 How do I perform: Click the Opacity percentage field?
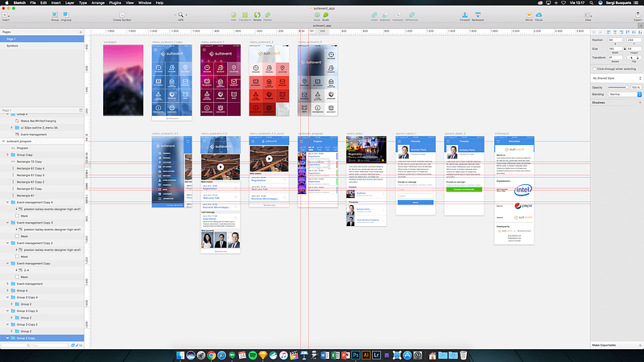(x=636, y=88)
